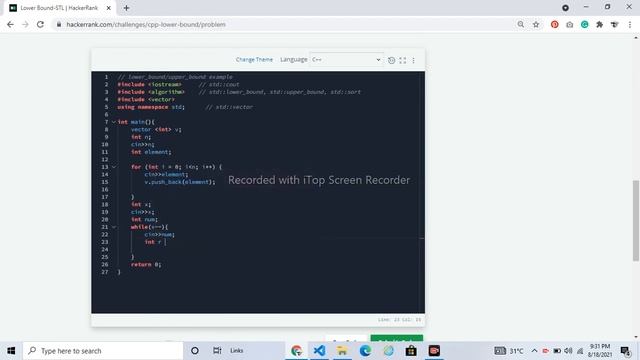
Task: Collapse the for loop fold arrow
Action: 114,167
